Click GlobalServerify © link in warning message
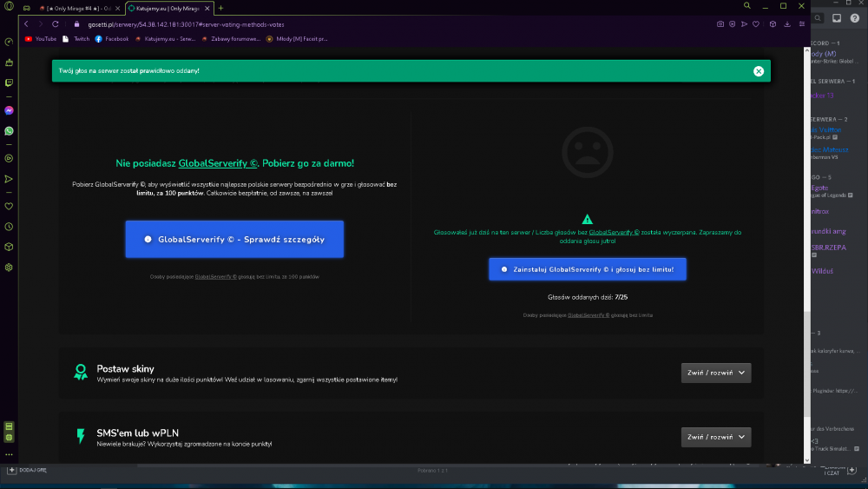Viewport: 868px width, 489px height. click(614, 233)
